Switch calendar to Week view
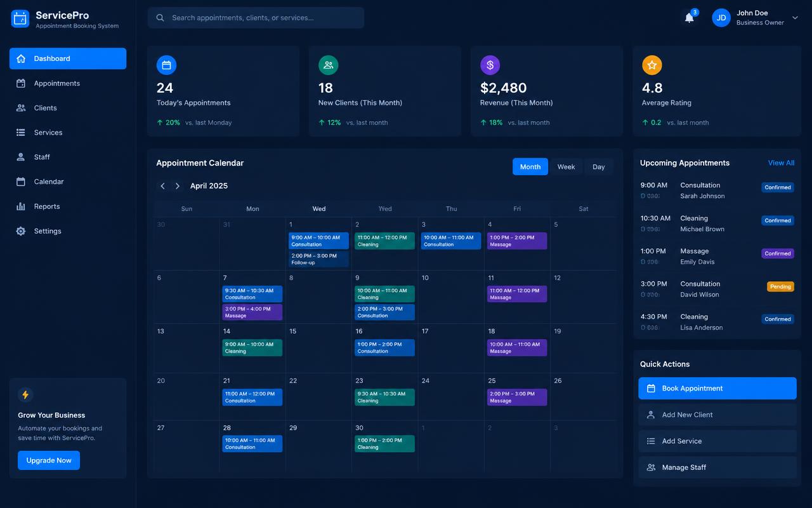Viewport: 812px width, 508px height. (566, 167)
